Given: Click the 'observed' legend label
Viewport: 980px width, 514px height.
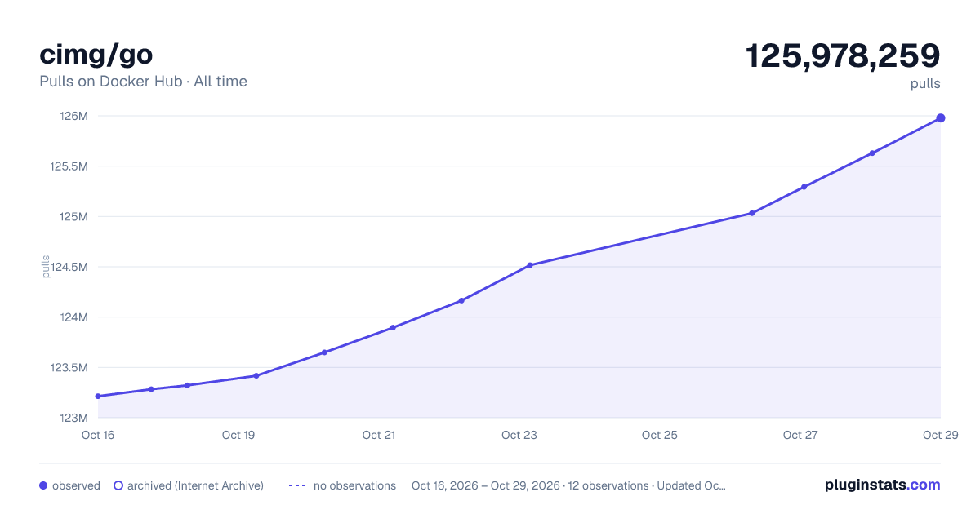Looking at the screenshot, I should tap(76, 485).
